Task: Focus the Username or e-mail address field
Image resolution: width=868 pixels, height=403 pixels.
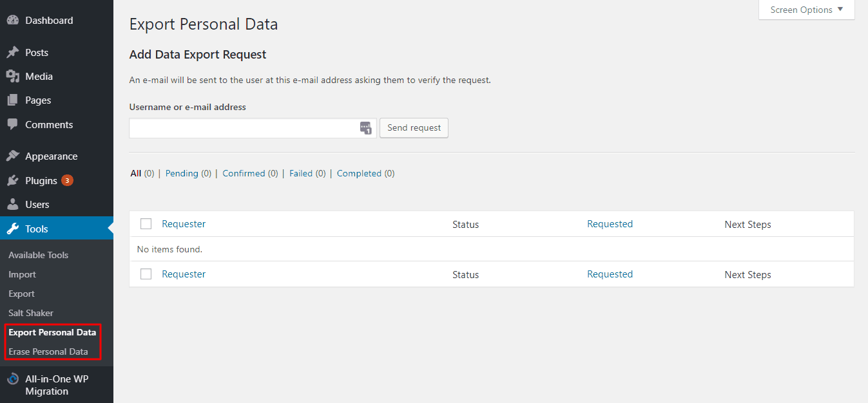Action: click(x=253, y=128)
